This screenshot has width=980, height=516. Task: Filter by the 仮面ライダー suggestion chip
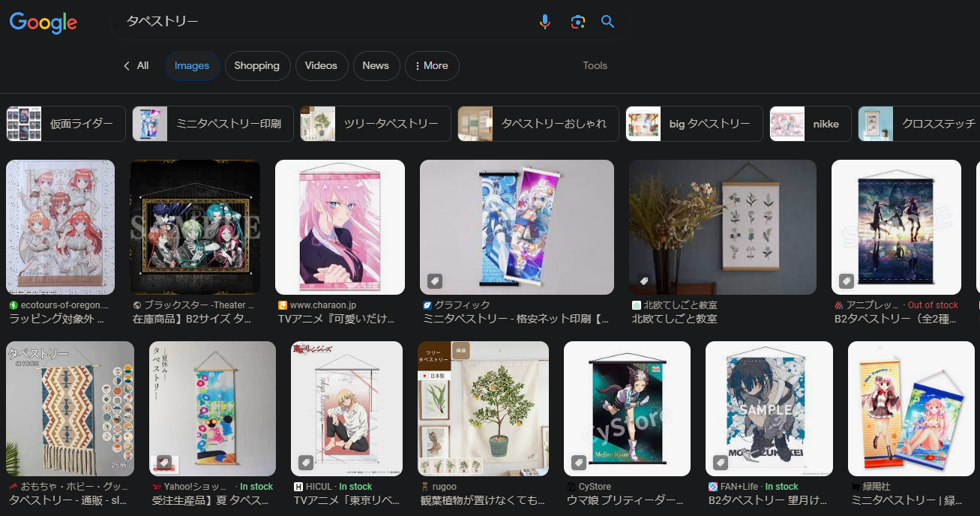pyautogui.click(x=66, y=124)
